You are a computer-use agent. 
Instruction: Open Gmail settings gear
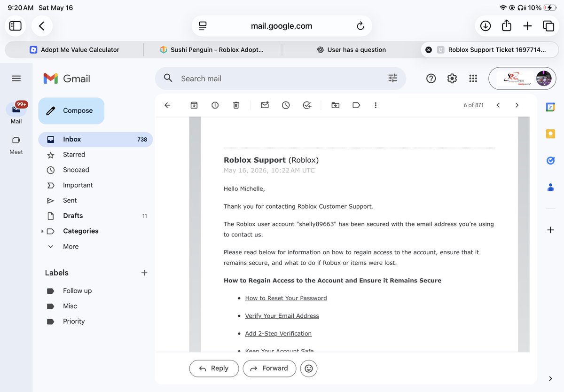pos(452,78)
